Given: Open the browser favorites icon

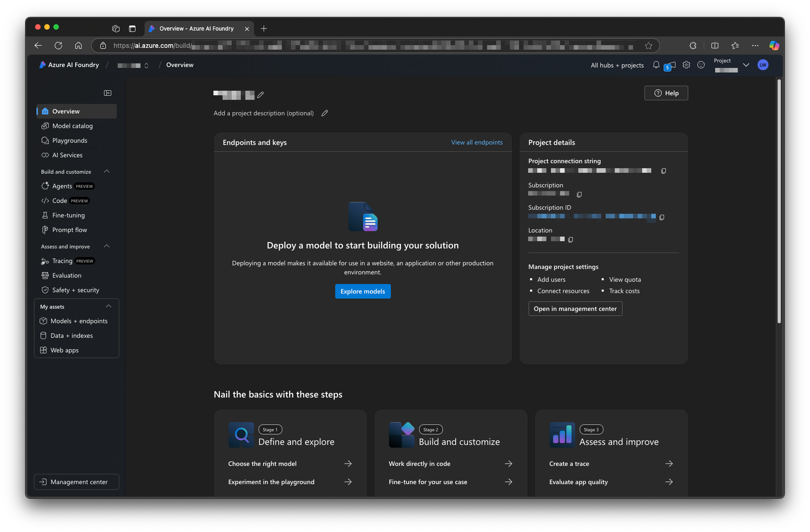Looking at the screenshot, I should pos(735,46).
